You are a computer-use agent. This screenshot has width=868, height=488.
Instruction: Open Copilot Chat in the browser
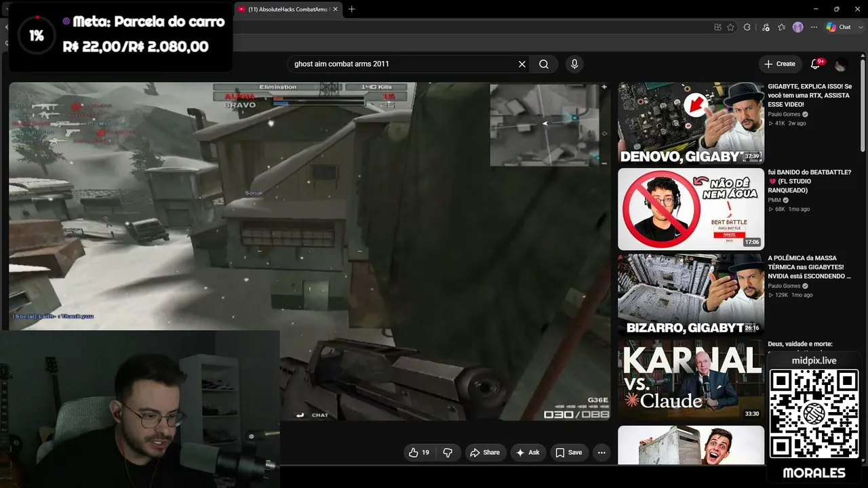point(839,27)
